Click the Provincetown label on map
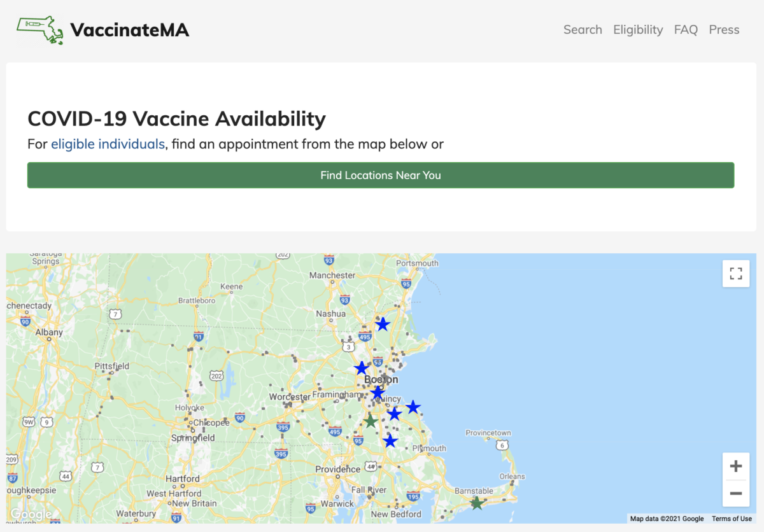Image resolution: width=764 pixels, height=532 pixels. coord(488,433)
